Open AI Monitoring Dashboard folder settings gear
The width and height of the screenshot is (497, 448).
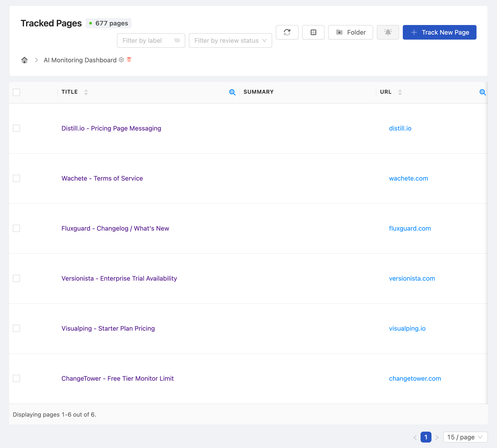pyautogui.click(x=121, y=60)
